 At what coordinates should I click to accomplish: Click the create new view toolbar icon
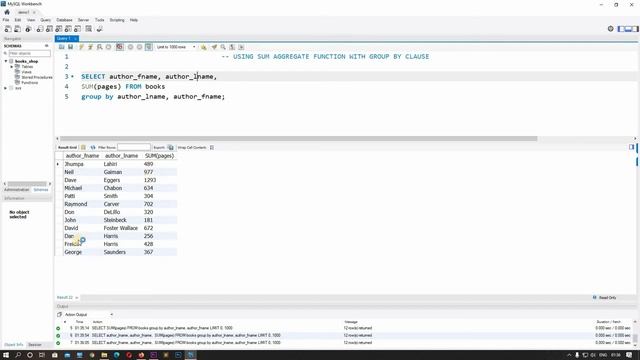(x=59, y=29)
